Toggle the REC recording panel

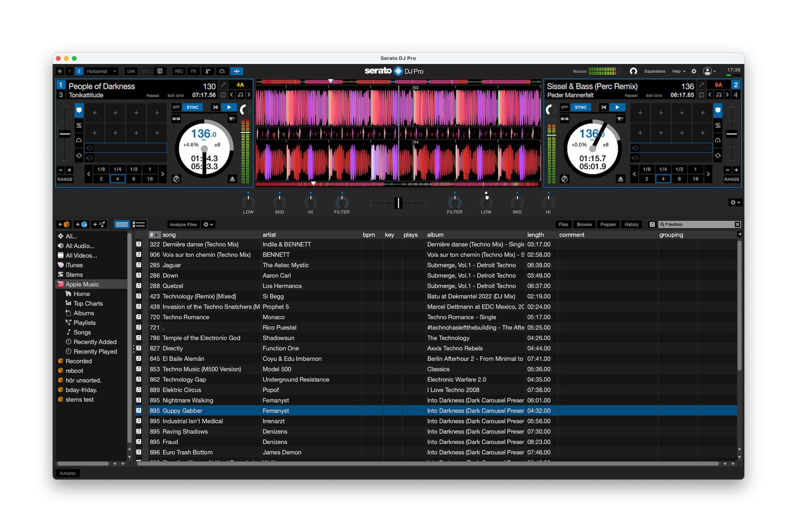179,71
